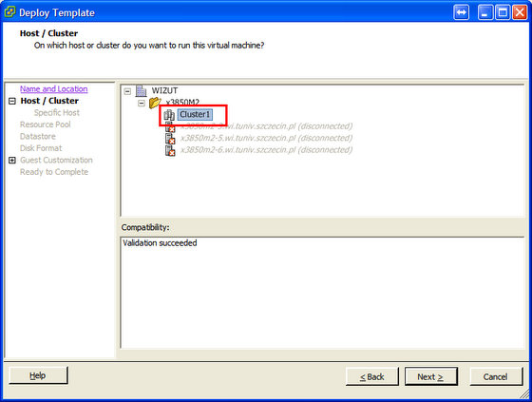Click the Cluster1 cluster icon

click(169, 115)
